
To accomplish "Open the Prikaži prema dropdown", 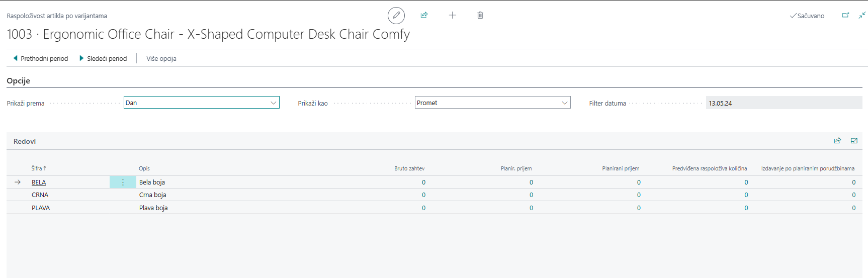I will (201, 103).
